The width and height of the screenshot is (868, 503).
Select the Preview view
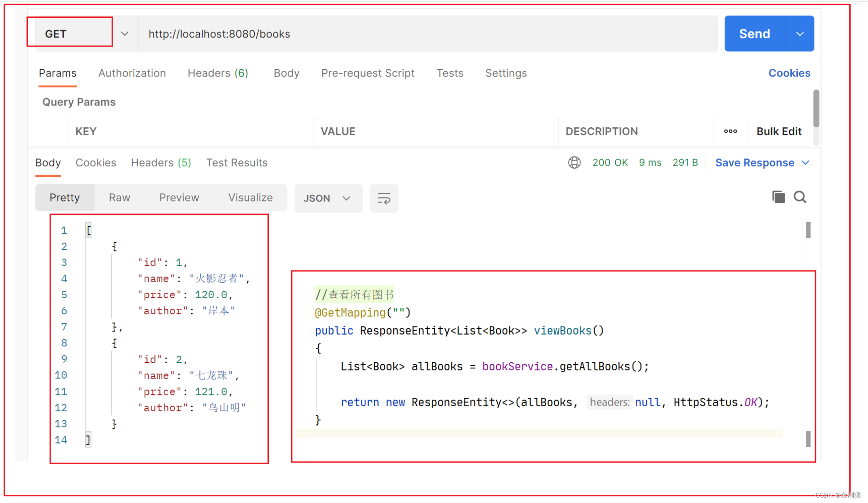(179, 198)
